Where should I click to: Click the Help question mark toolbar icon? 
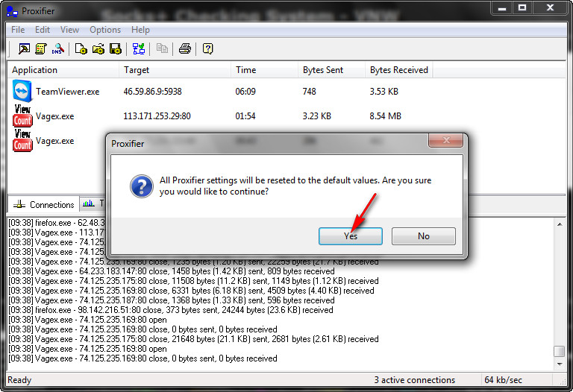pos(208,48)
